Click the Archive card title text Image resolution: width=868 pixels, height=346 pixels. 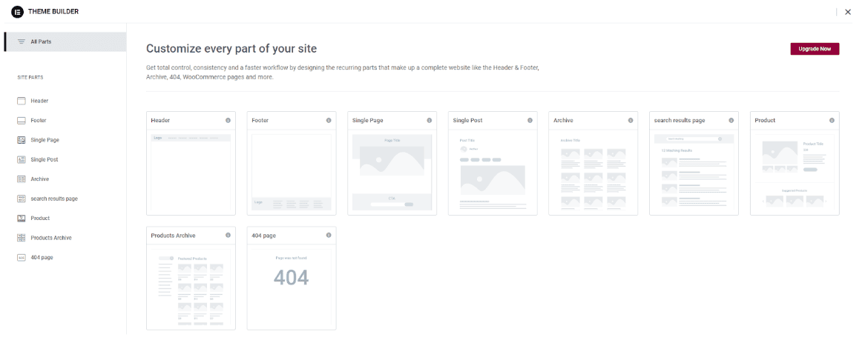[563, 121]
